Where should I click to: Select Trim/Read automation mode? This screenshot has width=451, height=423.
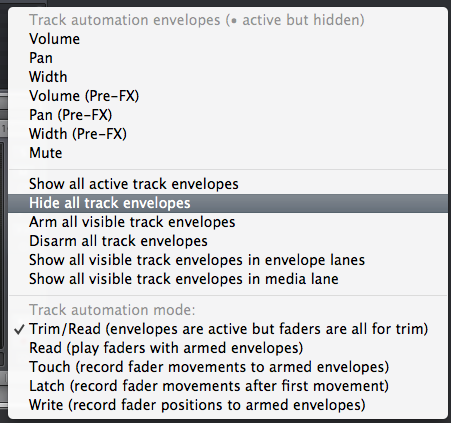[228, 329]
